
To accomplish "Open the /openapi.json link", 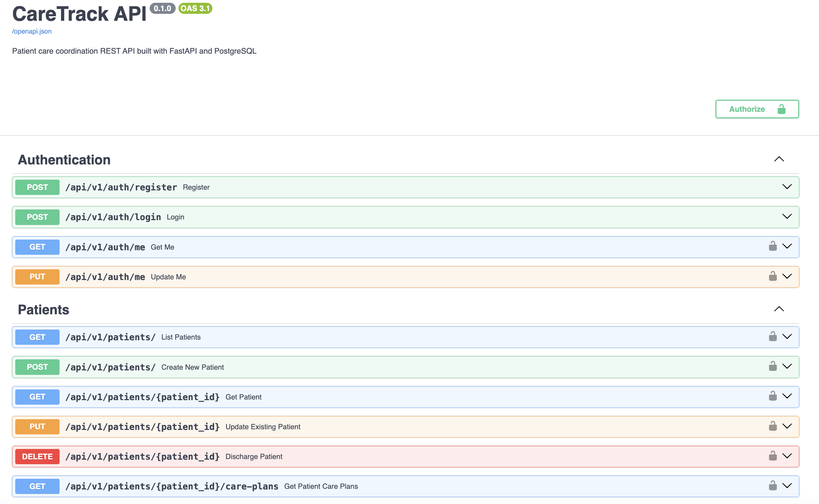I will click(32, 31).
